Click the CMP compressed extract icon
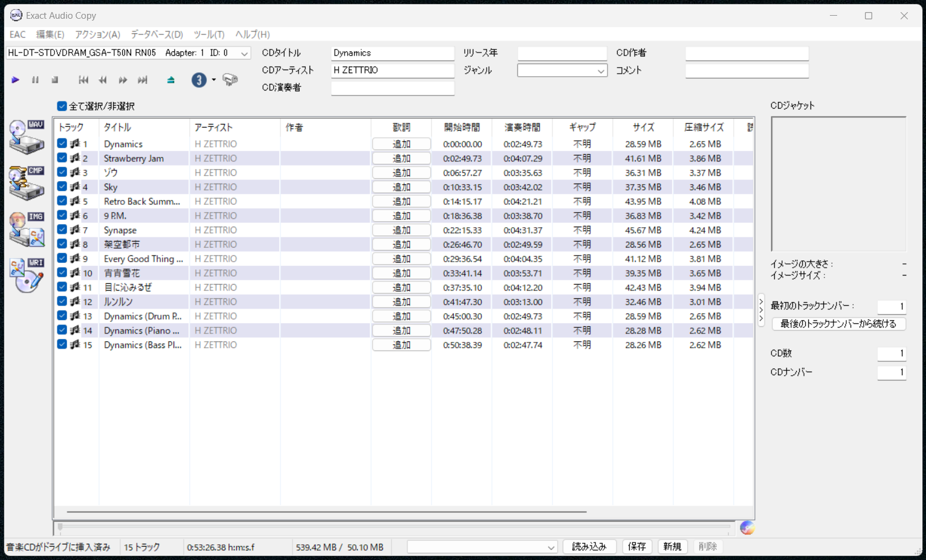This screenshot has height=560, width=926. click(x=27, y=182)
